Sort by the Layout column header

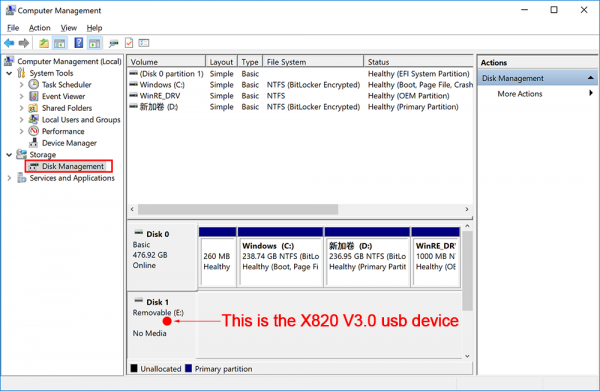tap(221, 62)
